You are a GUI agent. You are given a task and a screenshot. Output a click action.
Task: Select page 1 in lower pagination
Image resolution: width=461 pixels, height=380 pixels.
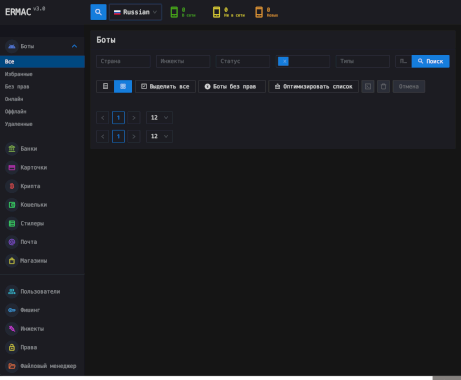point(118,136)
